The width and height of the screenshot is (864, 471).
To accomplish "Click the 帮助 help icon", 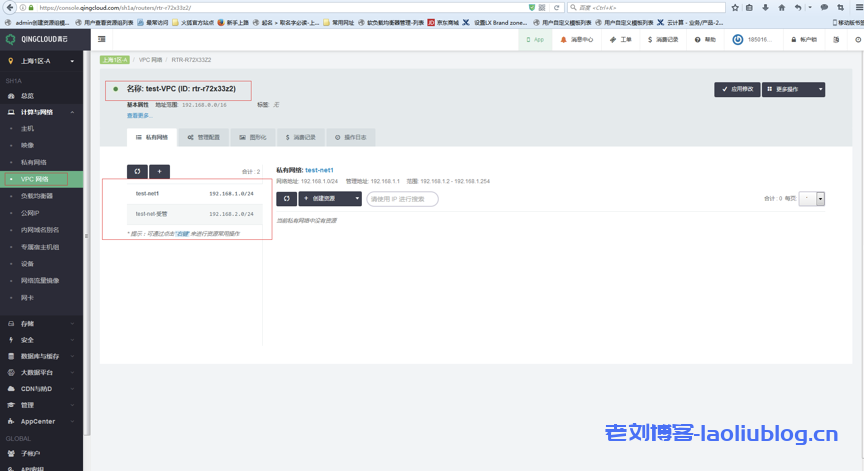I will coord(704,40).
